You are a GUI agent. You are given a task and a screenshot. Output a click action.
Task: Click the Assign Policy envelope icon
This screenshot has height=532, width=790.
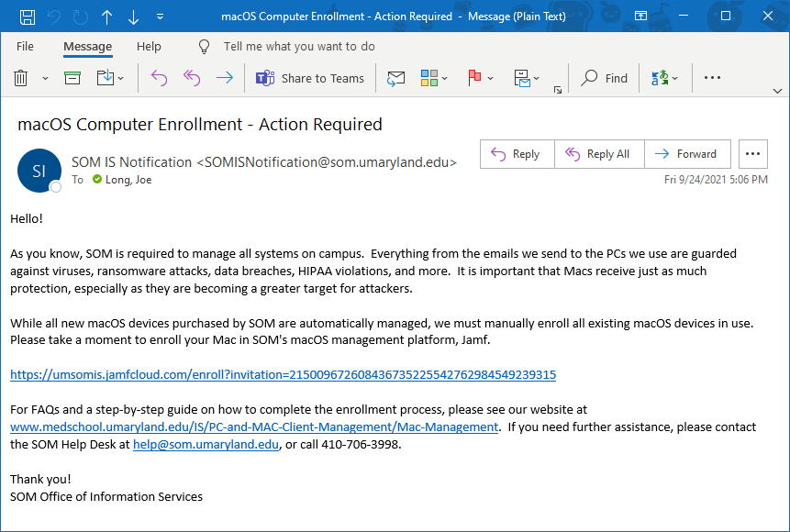click(x=522, y=79)
